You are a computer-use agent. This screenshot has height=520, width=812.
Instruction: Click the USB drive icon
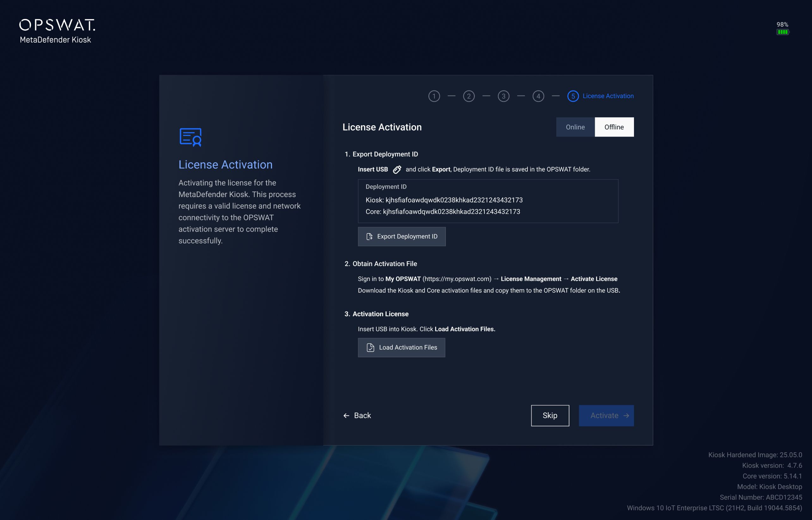tap(397, 170)
